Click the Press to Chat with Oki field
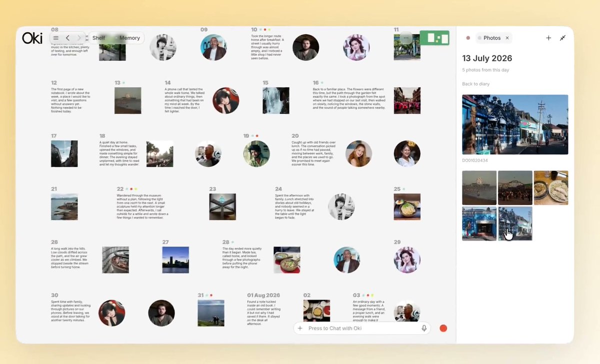600x364 pixels. click(x=362, y=328)
